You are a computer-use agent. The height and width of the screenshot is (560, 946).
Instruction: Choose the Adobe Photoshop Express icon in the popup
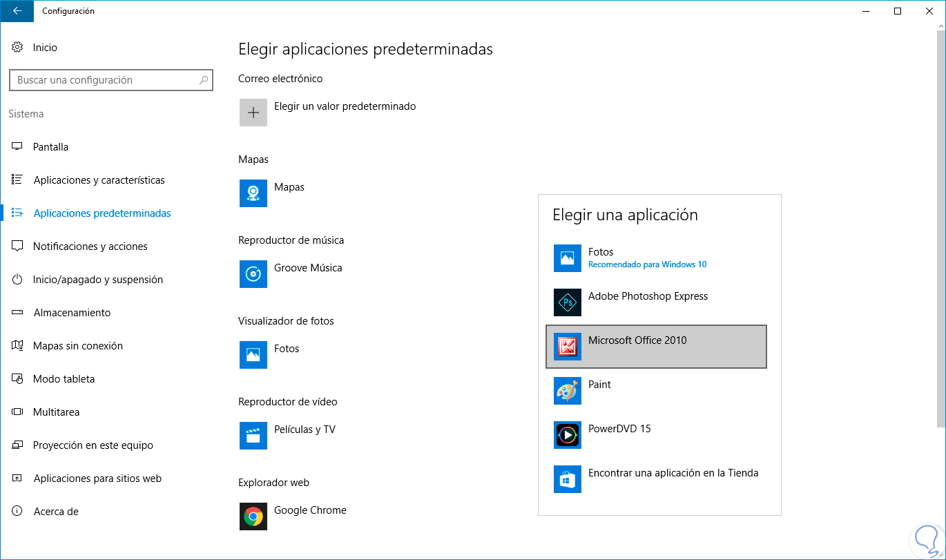[x=568, y=302]
